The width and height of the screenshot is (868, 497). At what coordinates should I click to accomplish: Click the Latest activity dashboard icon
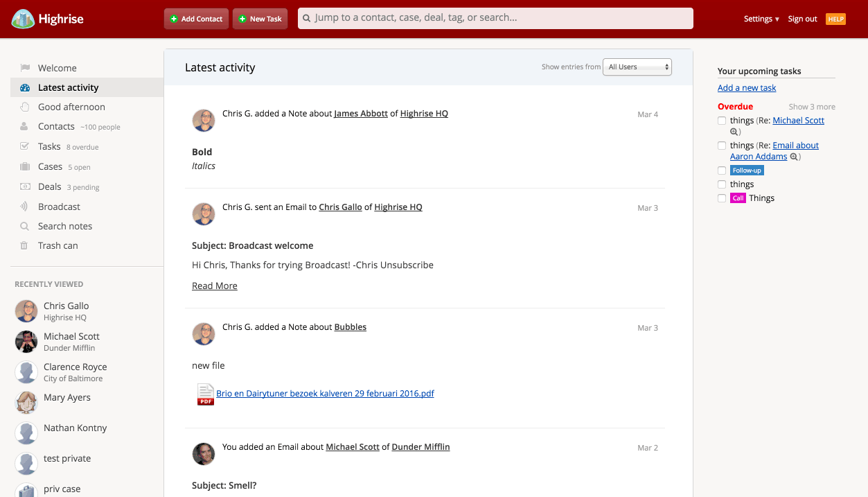pos(25,88)
